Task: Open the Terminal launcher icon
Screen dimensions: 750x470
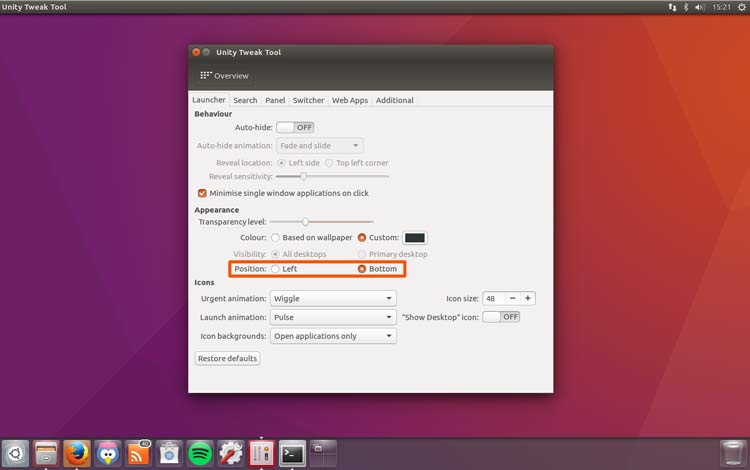Action: [292, 453]
